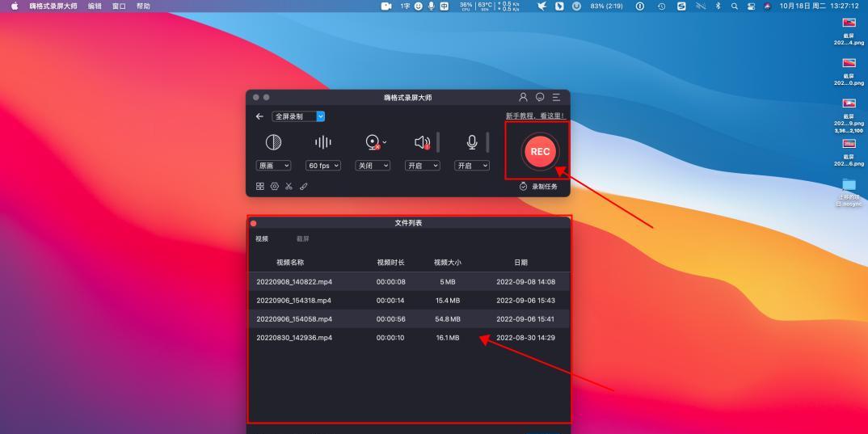868x434 pixels.
Task: Click the picture quality half-circle icon
Action: point(273,142)
